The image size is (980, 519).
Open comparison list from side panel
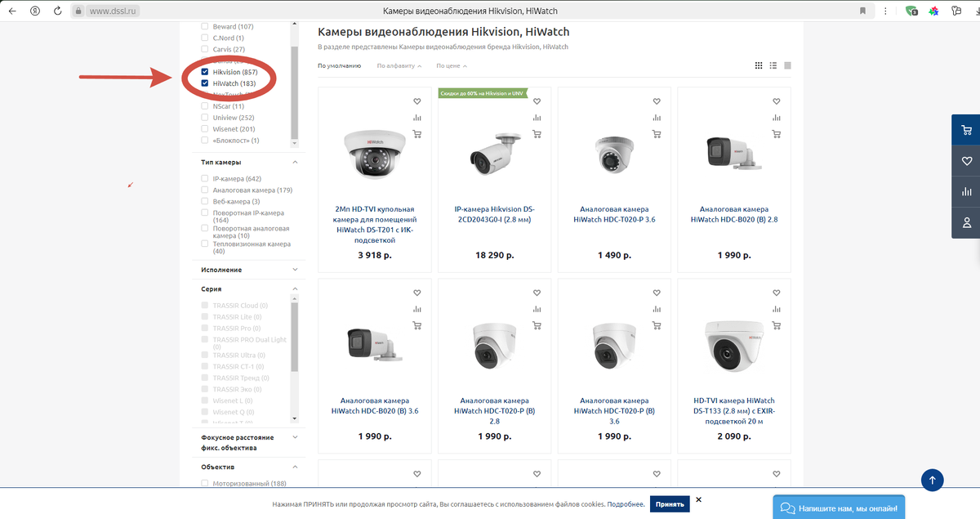coord(967,191)
